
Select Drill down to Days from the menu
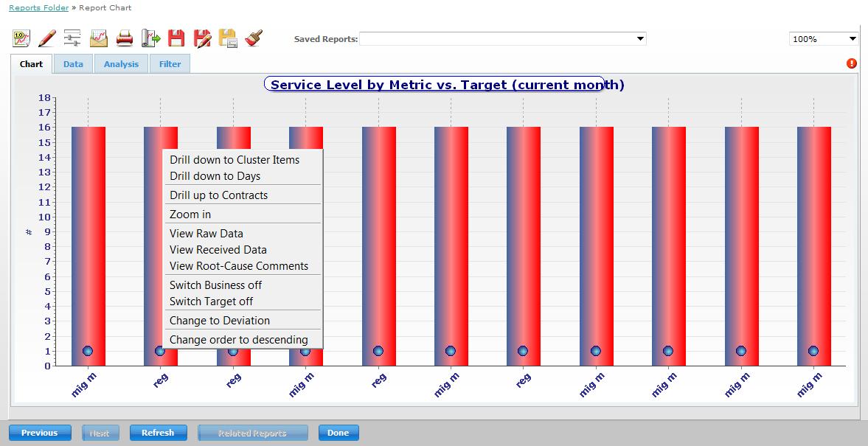(x=216, y=176)
